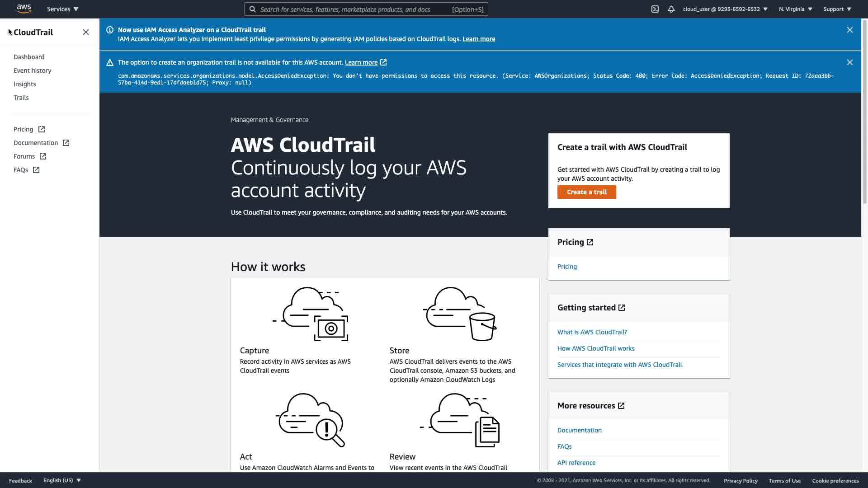Click the page vertical scrollbar
868x488 pixels.
click(x=864, y=113)
